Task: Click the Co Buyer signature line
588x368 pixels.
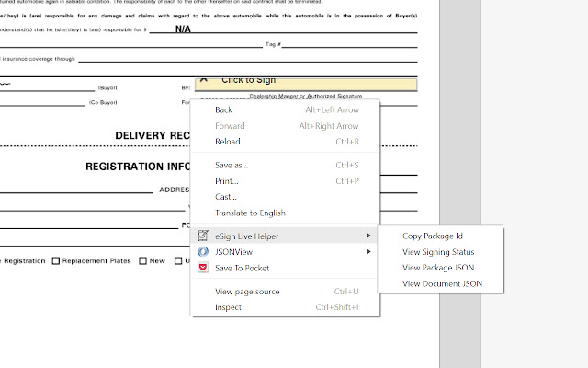Action: click(x=42, y=102)
